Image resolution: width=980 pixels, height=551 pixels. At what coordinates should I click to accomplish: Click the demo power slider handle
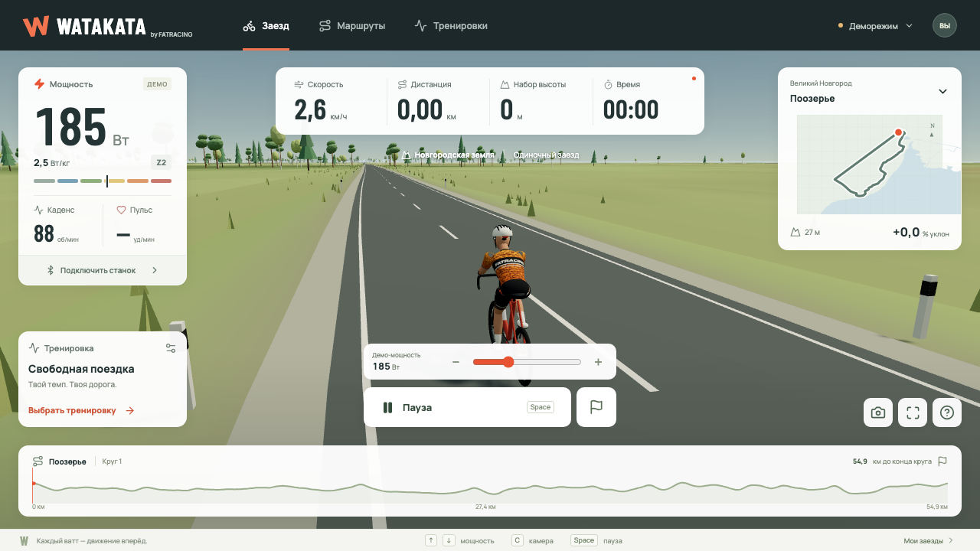[508, 362]
